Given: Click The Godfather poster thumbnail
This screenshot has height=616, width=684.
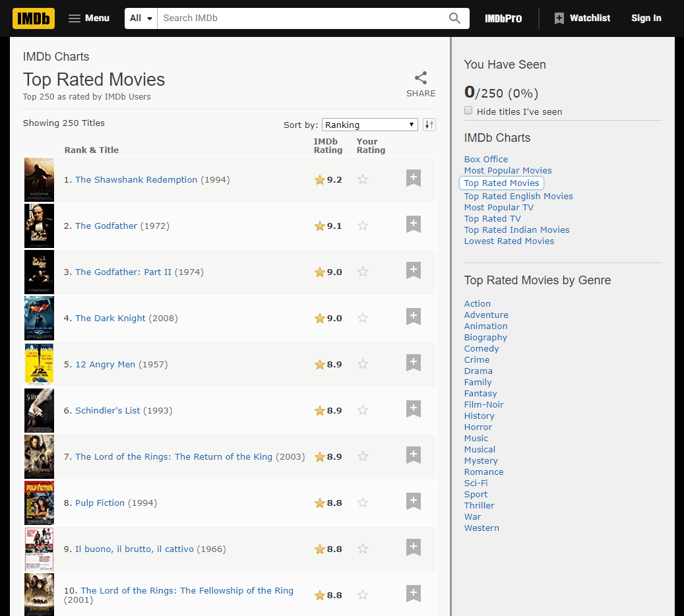Looking at the screenshot, I should pos(40,226).
